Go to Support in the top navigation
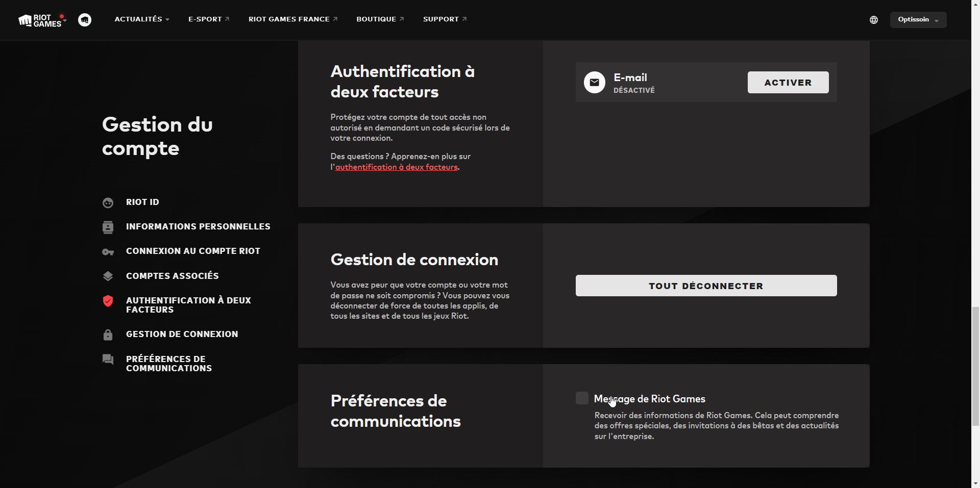The width and height of the screenshot is (980, 488). tap(444, 19)
